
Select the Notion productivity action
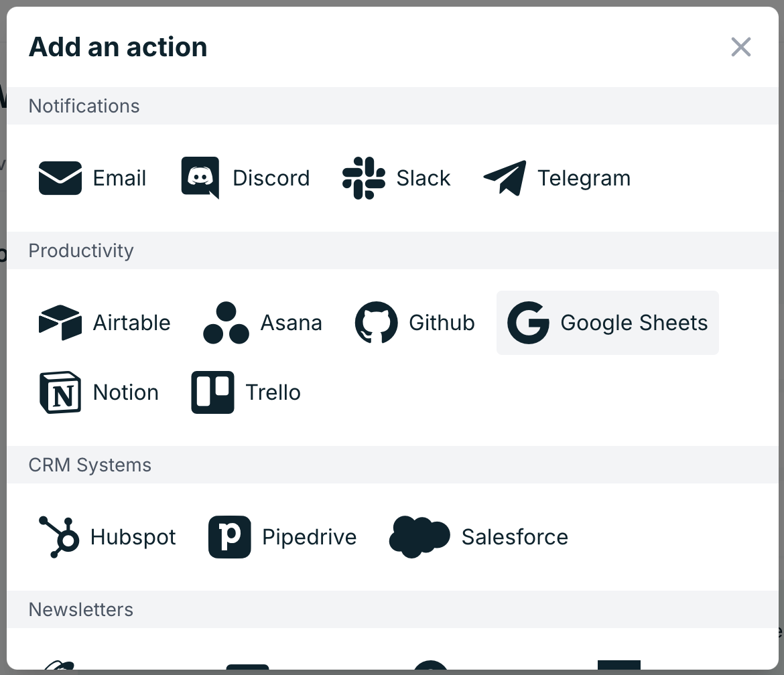coord(98,392)
